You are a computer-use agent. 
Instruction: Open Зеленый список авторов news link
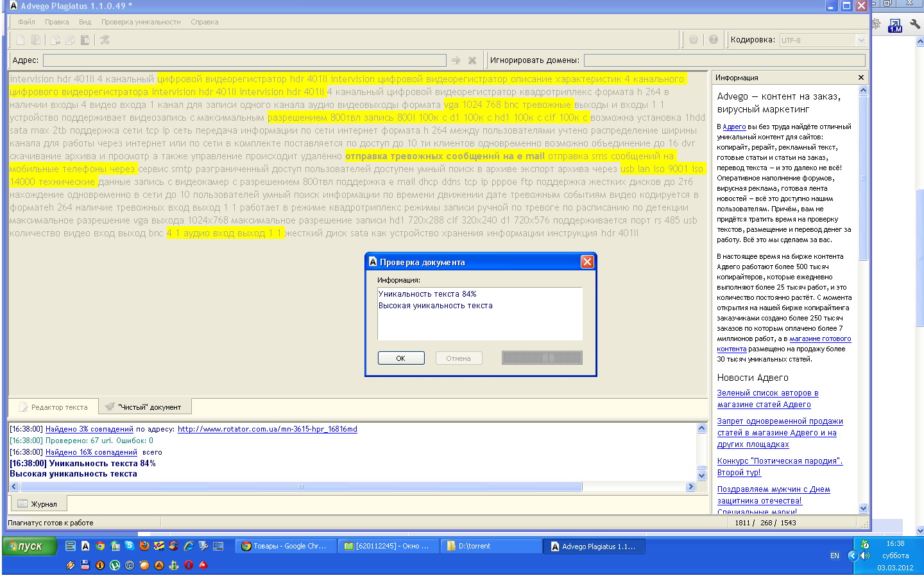pyautogui.click(x=767, y=399)
